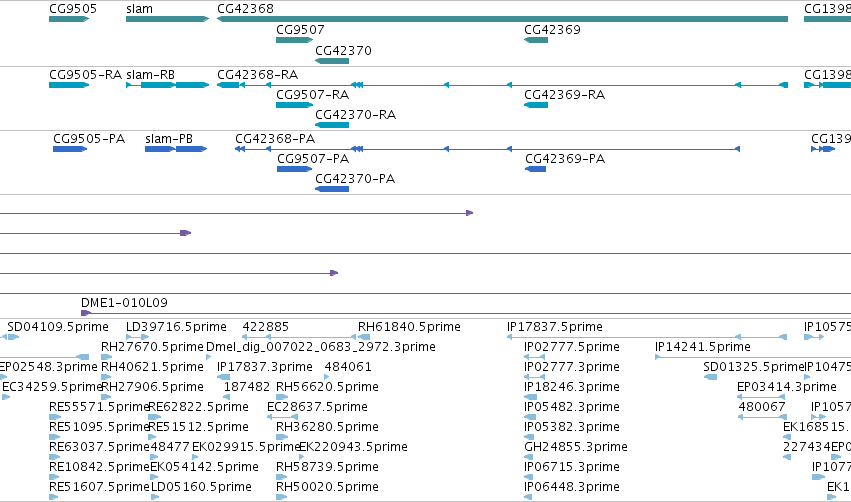
Task: Click the CG42369 gene feature
Action: (536, 40)
